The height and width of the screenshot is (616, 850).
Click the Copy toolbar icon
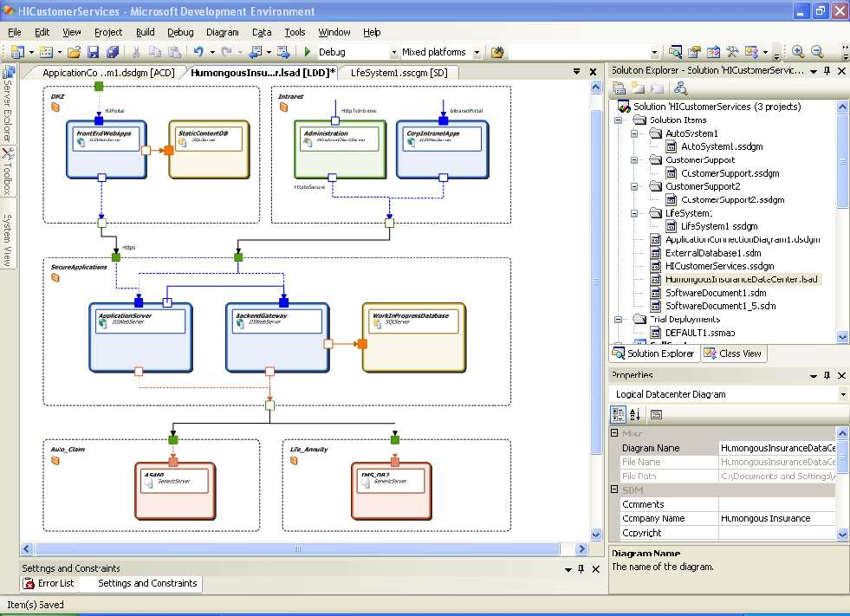tap(155, 52)
